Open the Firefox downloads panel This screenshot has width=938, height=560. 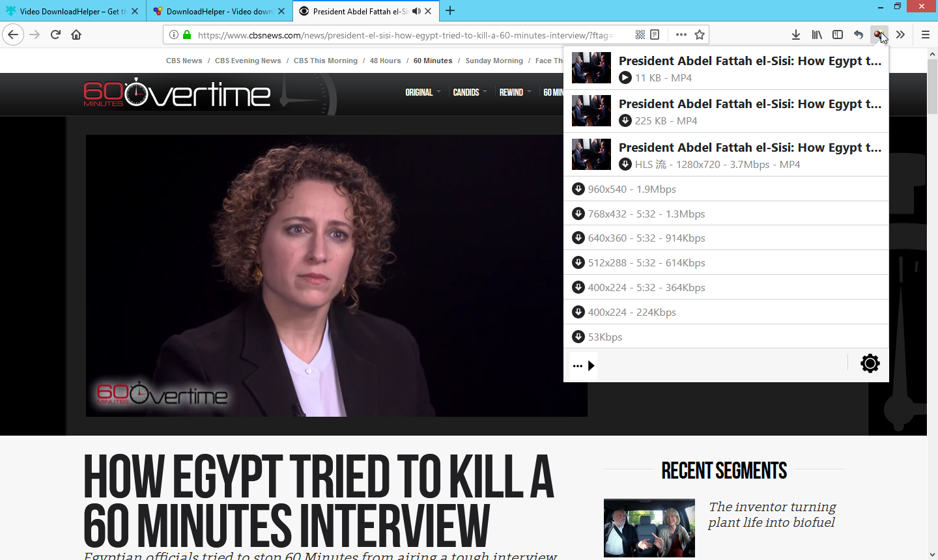796,35
